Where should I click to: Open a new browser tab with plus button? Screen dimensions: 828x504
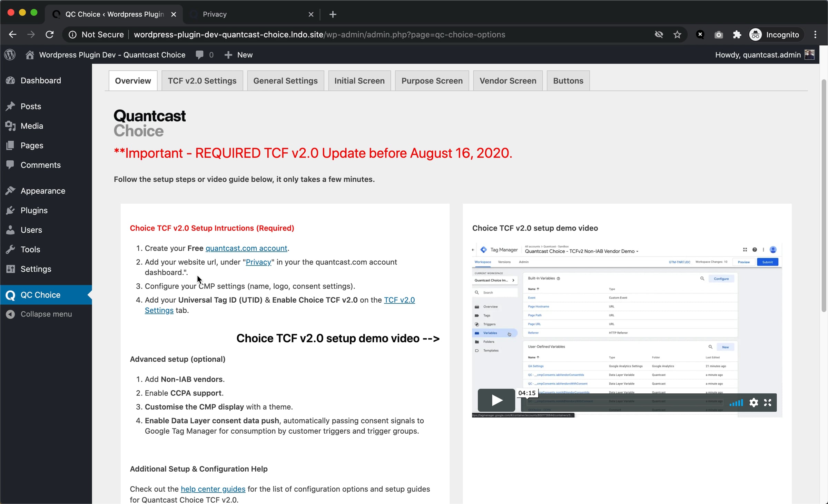click(333, 14)
